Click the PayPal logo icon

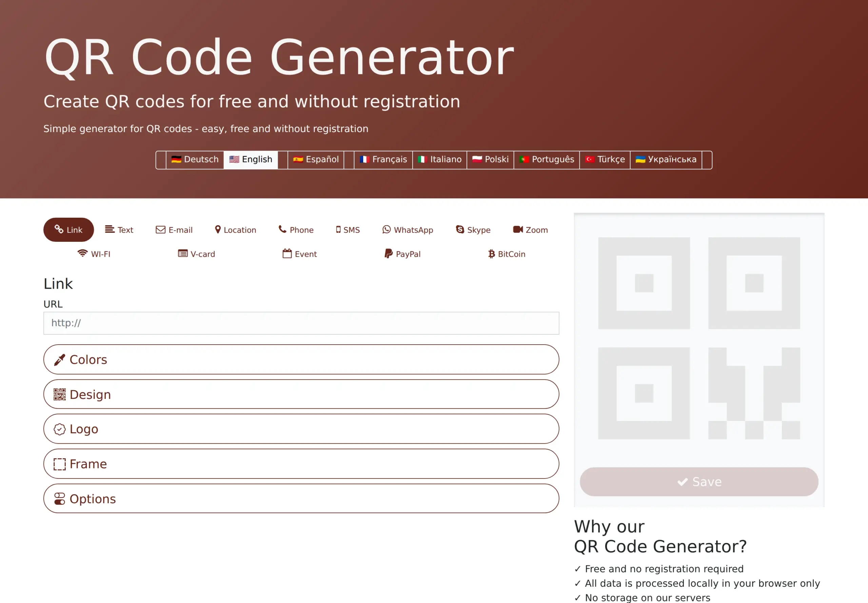(x=388, y=254)
